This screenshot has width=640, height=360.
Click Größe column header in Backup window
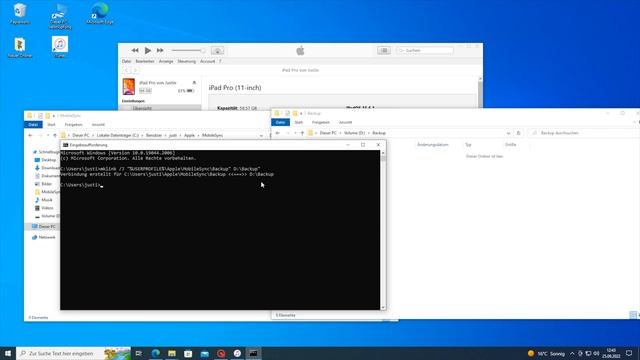[x=511, y=145]
